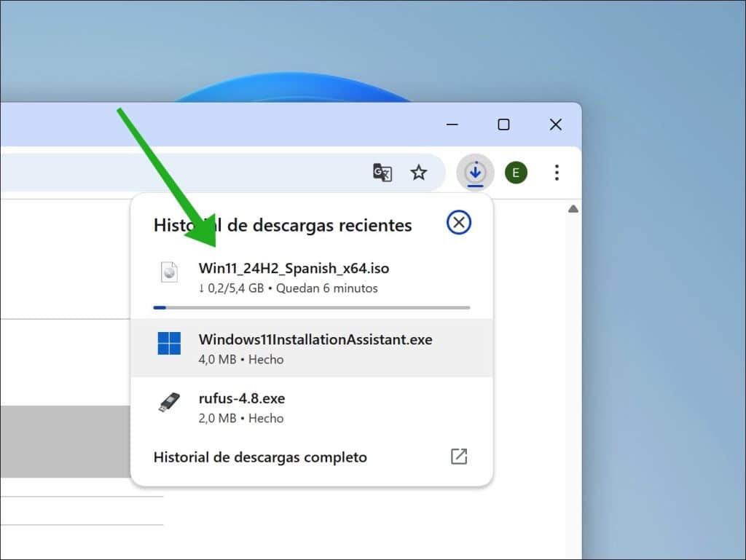
Task: Click the scrollbar up arrow
Action: coord(573,209)
